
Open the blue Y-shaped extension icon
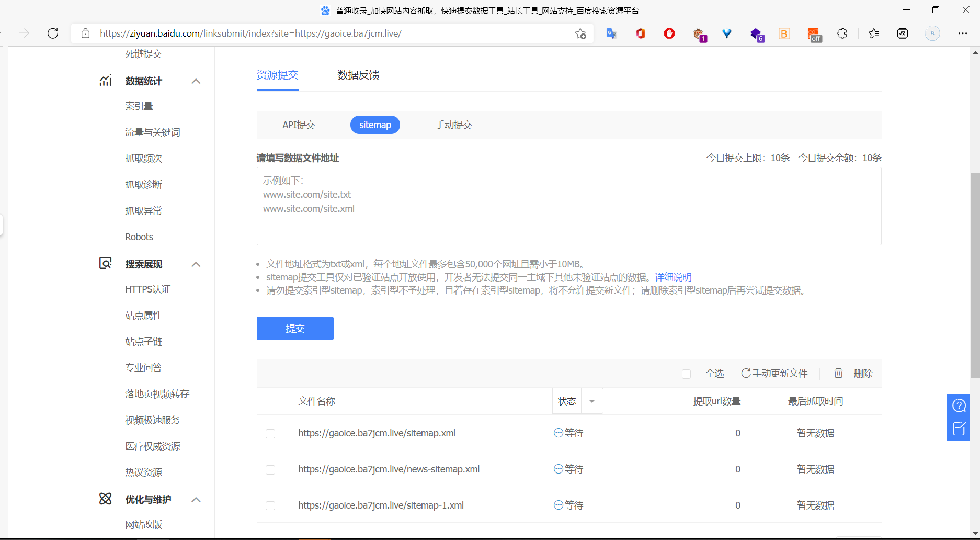[x=727, y=33]
